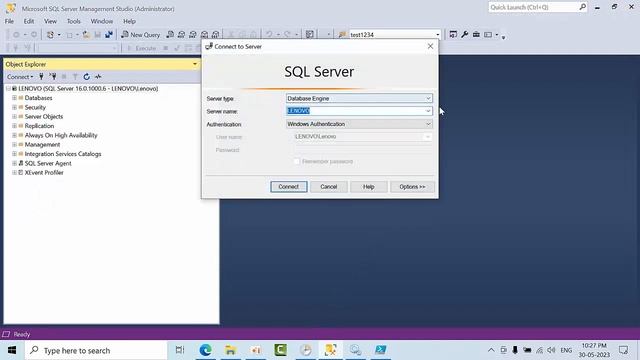Click the New Query toolbar button
The height and width of the screenshot is (360, 640).
tap(140, 35)
